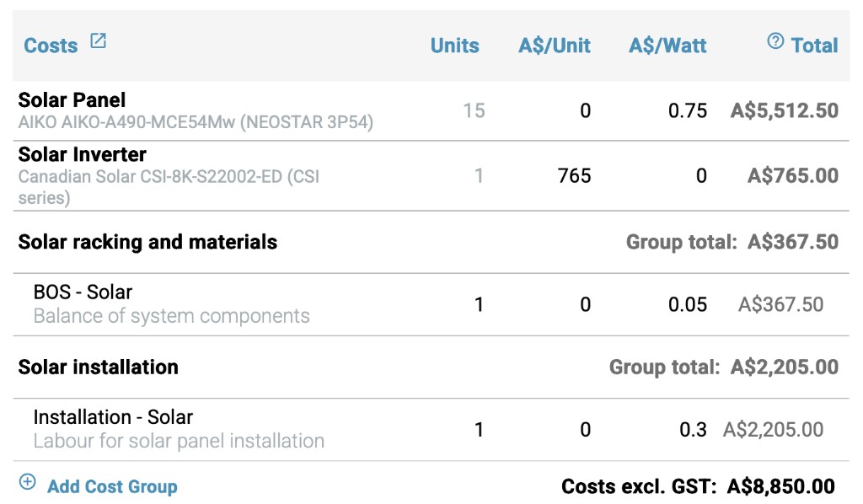
Task: Click the Costs header title
Action: (51, 46)
